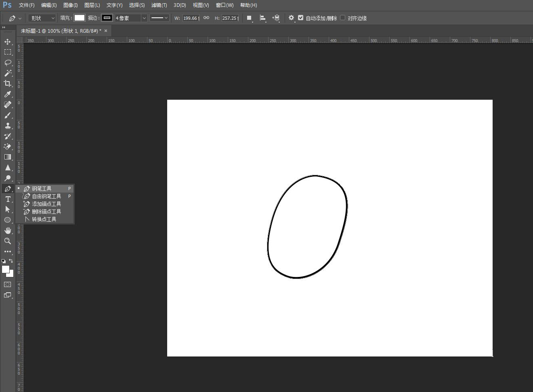Open the stroke line style dropdown
The image size is (533, 392).
pos(159,18)
